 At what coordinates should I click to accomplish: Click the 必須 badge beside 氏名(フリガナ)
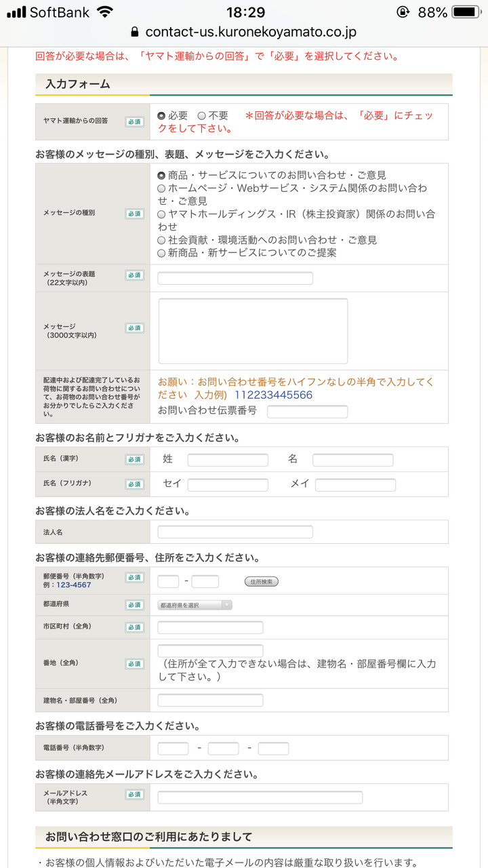[x=134, y=484]
